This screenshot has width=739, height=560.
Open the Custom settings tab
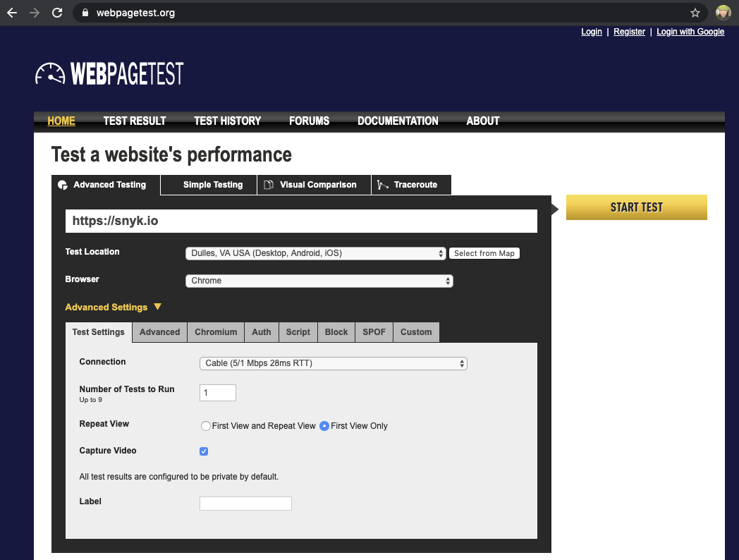coord(416,332)
